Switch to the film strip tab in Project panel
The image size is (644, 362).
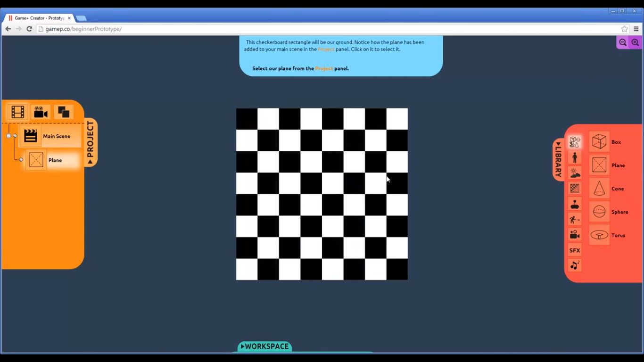(17, 112)
